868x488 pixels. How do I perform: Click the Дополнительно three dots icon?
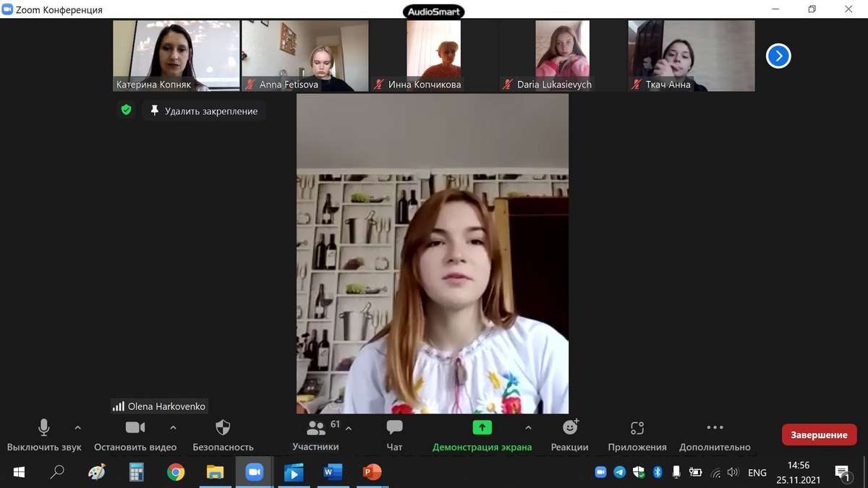715,428
